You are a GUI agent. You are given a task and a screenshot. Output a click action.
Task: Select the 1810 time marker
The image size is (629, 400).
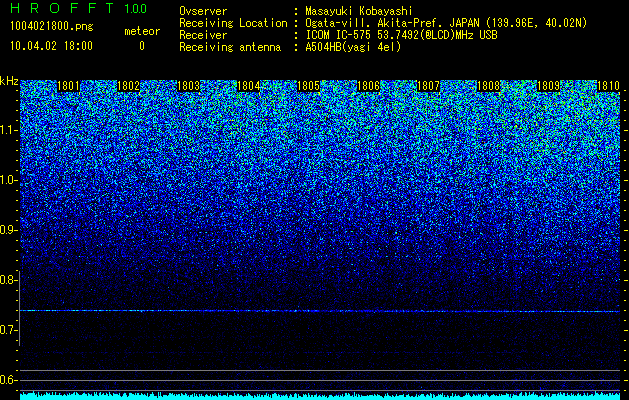click(608, 86)
